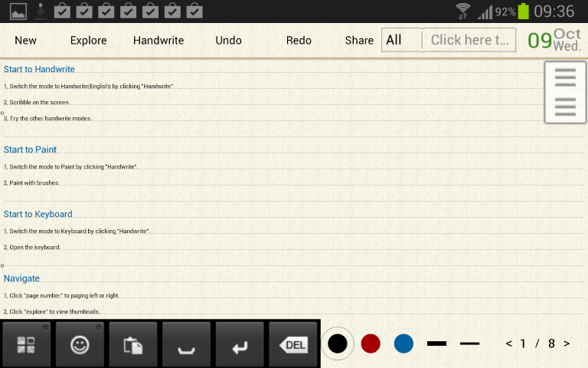588x368 pixels.
Task: Click the line 'Paint with brushes.'
Action: point(31,183)
